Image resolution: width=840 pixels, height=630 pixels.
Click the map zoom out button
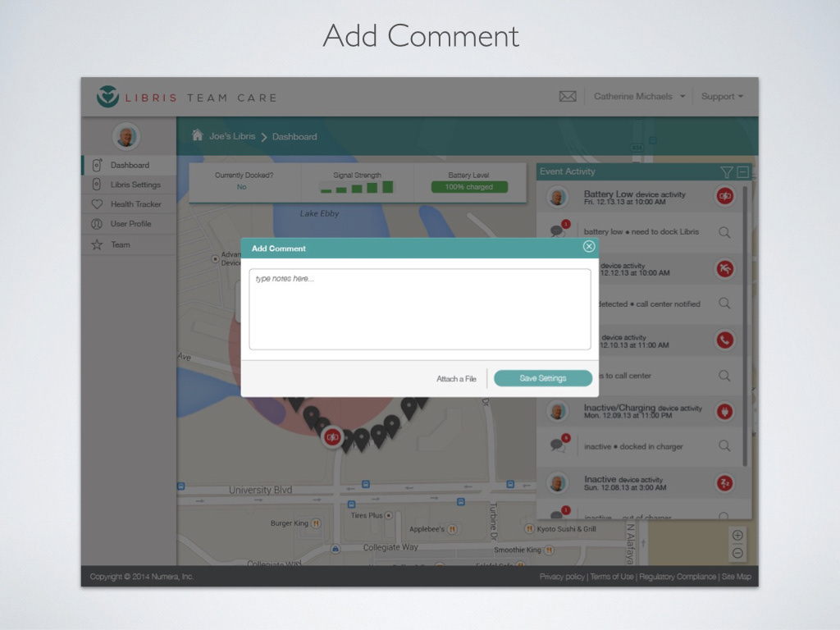(x=737, y=553)
